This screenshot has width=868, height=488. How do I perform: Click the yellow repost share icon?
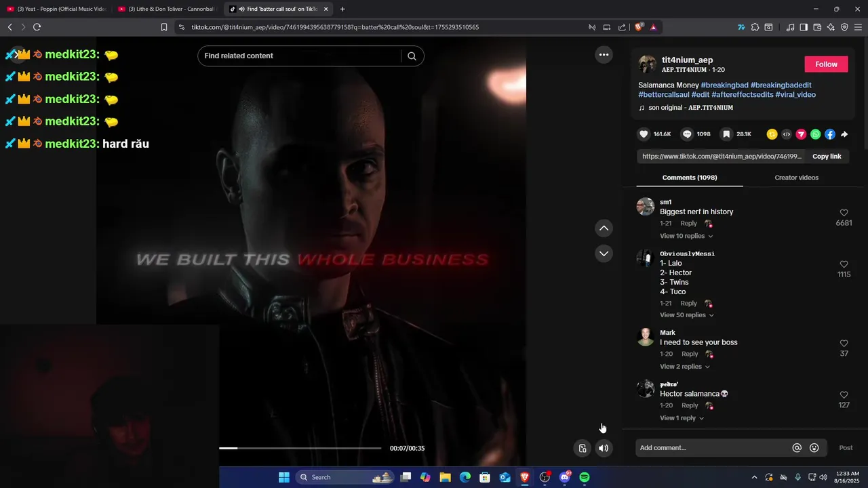[772, 134]
